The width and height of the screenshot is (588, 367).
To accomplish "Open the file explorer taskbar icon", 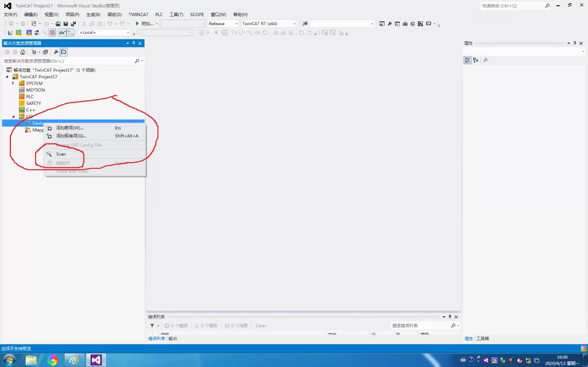I will (31, 360).
